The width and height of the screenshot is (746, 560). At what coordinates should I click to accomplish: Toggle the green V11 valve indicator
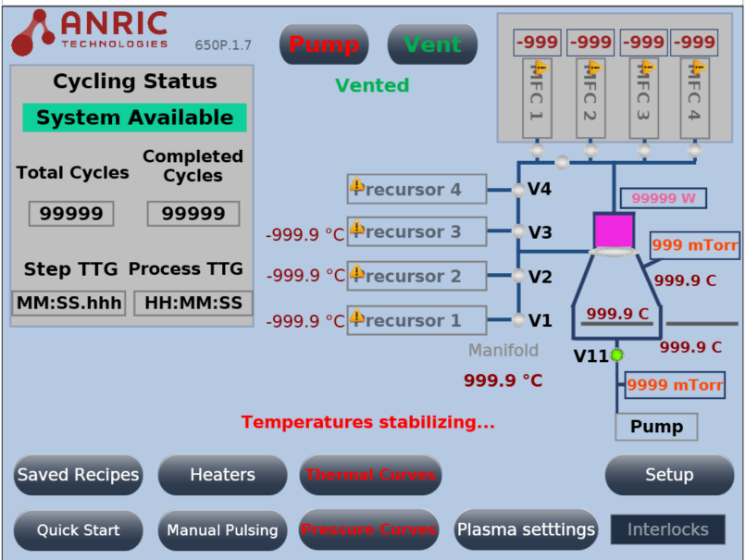pos(617,355)
